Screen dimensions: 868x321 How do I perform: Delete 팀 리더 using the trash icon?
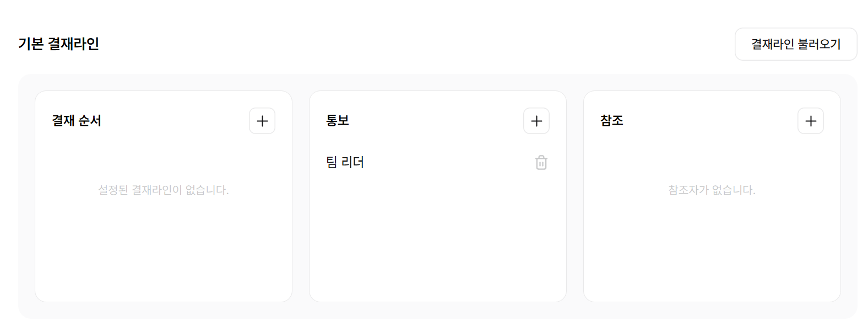tap(541, 163)
